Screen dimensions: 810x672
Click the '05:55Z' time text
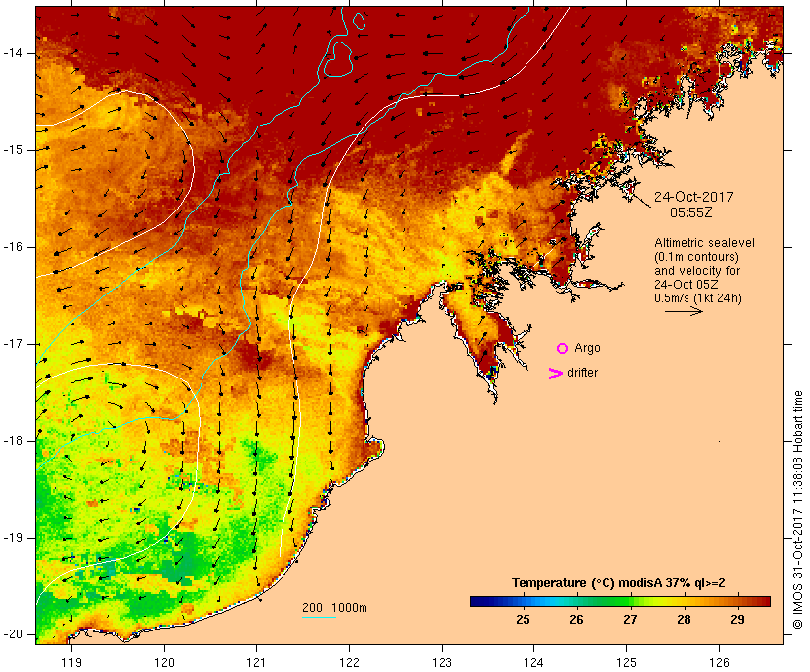tap(691, 212)
